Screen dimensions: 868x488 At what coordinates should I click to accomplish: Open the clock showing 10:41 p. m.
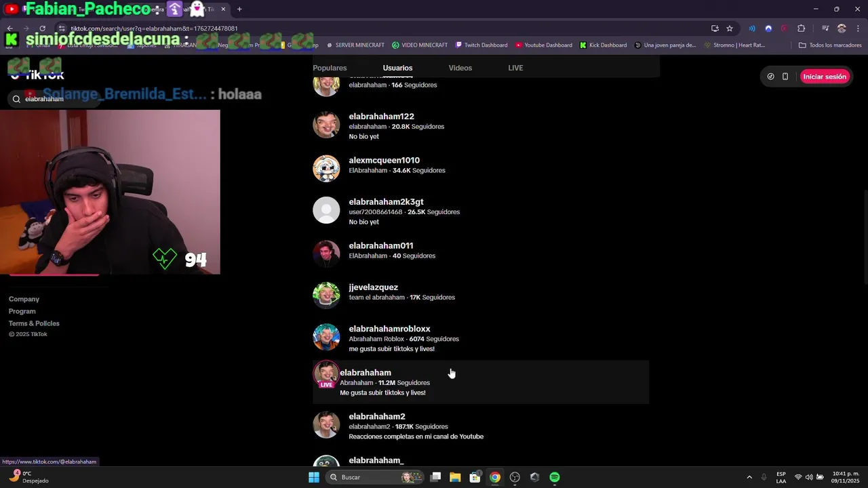[x=846, y=477]
